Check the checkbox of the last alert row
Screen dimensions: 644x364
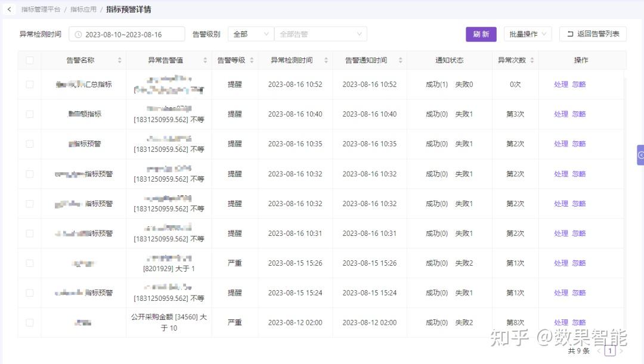(x=29, y=322)
